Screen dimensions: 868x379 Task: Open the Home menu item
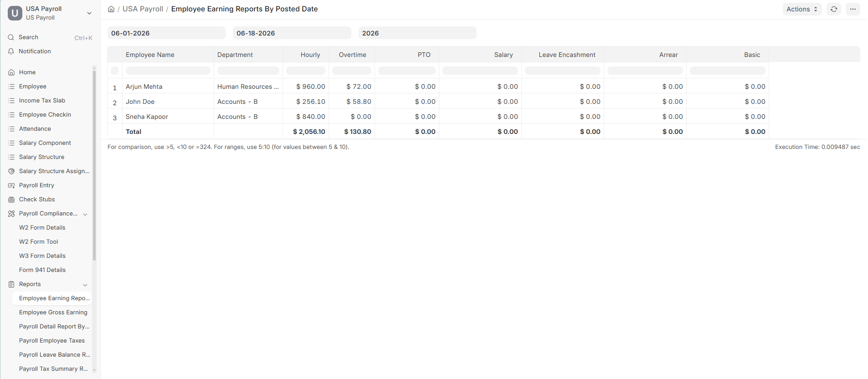tap(27, 72)
